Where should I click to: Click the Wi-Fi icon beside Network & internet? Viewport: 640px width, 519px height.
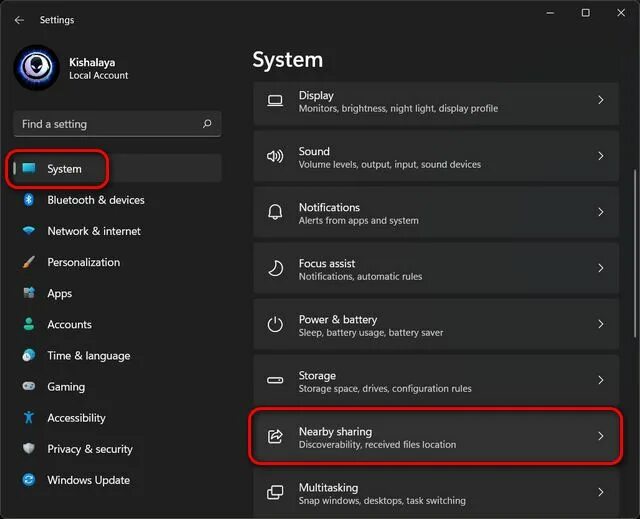(29, 231)
